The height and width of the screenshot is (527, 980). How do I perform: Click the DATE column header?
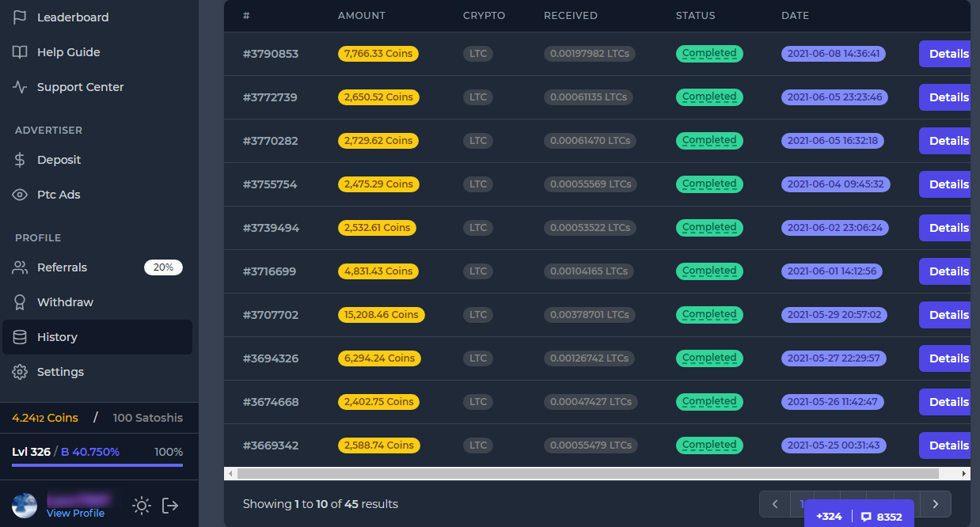pyautogui.click(x=795, y=16)
